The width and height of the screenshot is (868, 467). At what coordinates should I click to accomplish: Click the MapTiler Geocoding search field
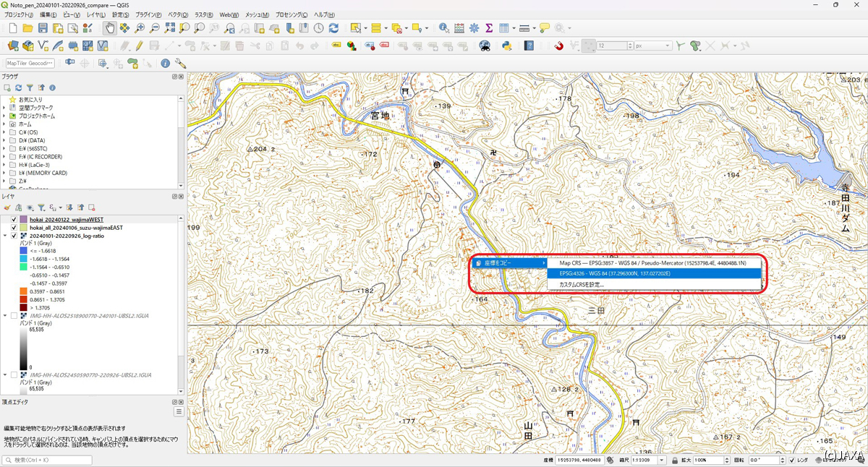(30, 64)
